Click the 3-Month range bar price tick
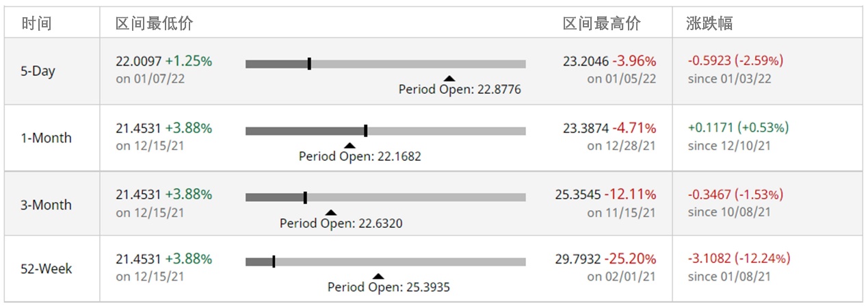 click(305, 197)
